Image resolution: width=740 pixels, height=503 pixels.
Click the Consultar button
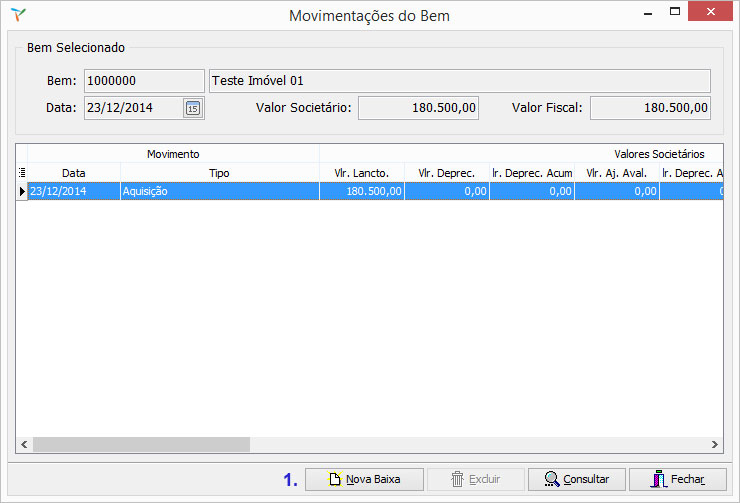pos(576,479)
